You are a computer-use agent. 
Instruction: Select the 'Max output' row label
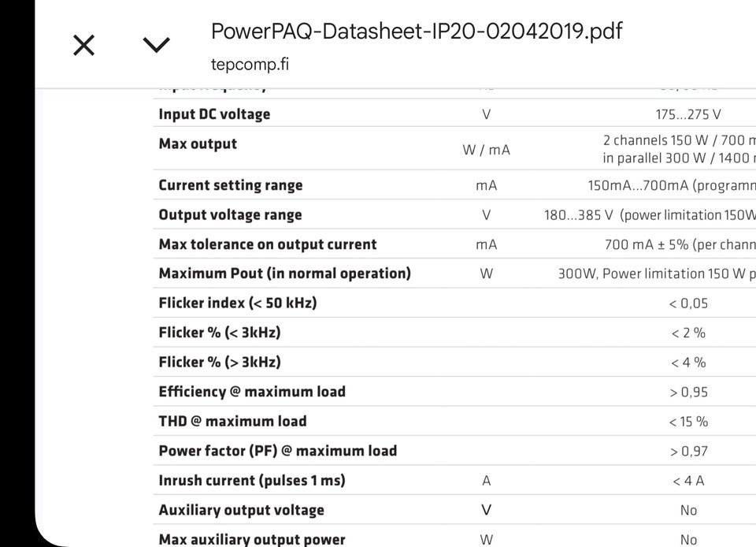tap(198, 143)
